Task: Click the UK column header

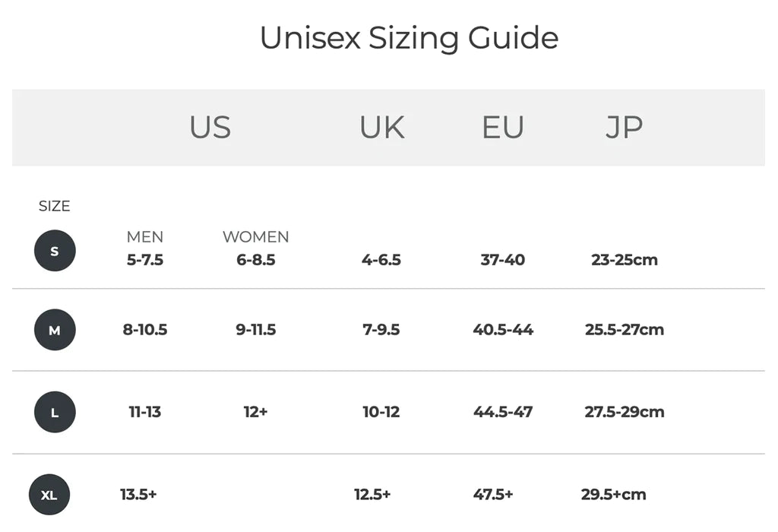Action: click(381, 127)
